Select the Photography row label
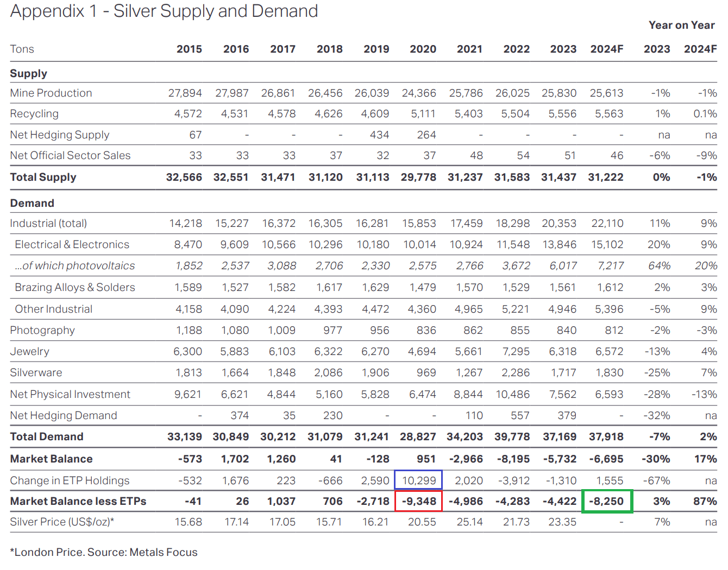The width and height of the screenshot is (728, 570). point(42,330)
